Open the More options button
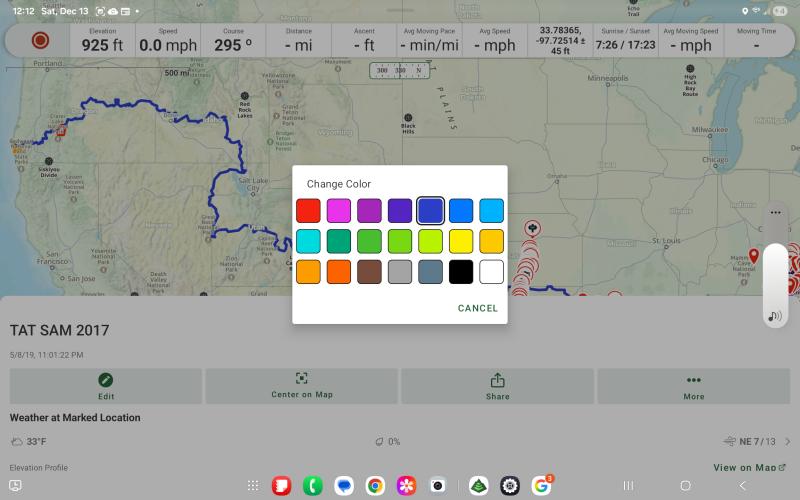800x500 pixels. (x=694, y=386)
